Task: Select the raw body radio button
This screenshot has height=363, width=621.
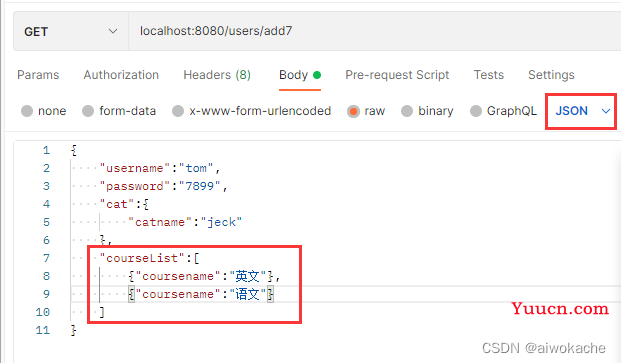Action: click(x=353, y=111)
